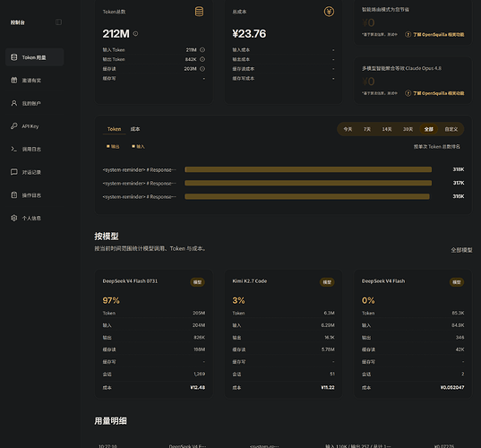Image resolution: width=481 pixels, height=448 pixels.
Task: Open the first OpenSquilla learn-more link
Action: point(434,35)
